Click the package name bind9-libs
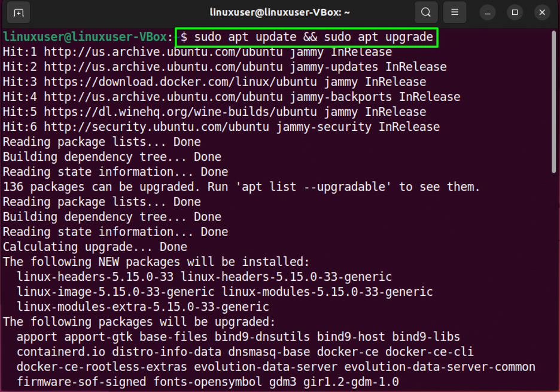Image resolution: width=560 pixels, height=392 pixels. click(426, 336)
